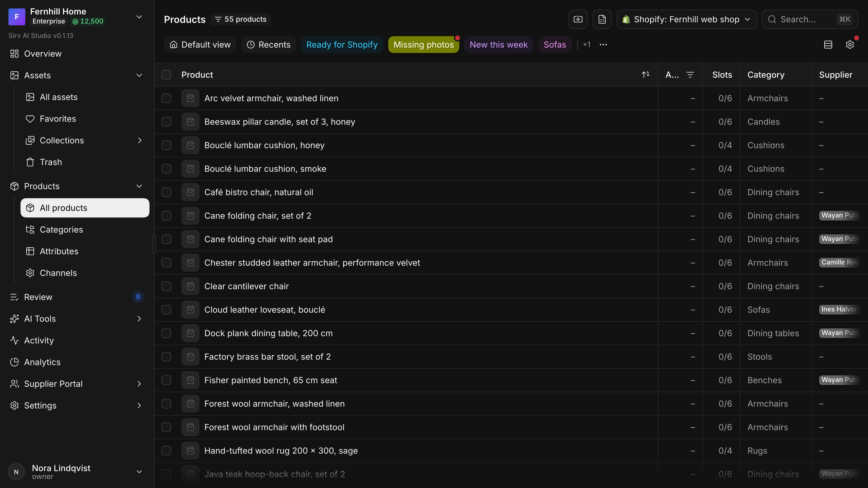
Task: Switch to the Default view tab
Action: pyautogui.click(x=200, y=44)
